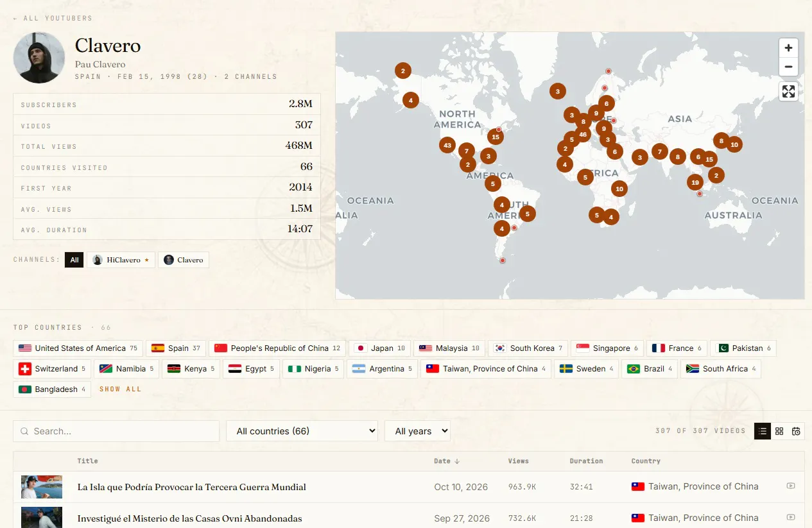
Task: Filter by the Clavero channel
Action: click(x=184, y=260)
